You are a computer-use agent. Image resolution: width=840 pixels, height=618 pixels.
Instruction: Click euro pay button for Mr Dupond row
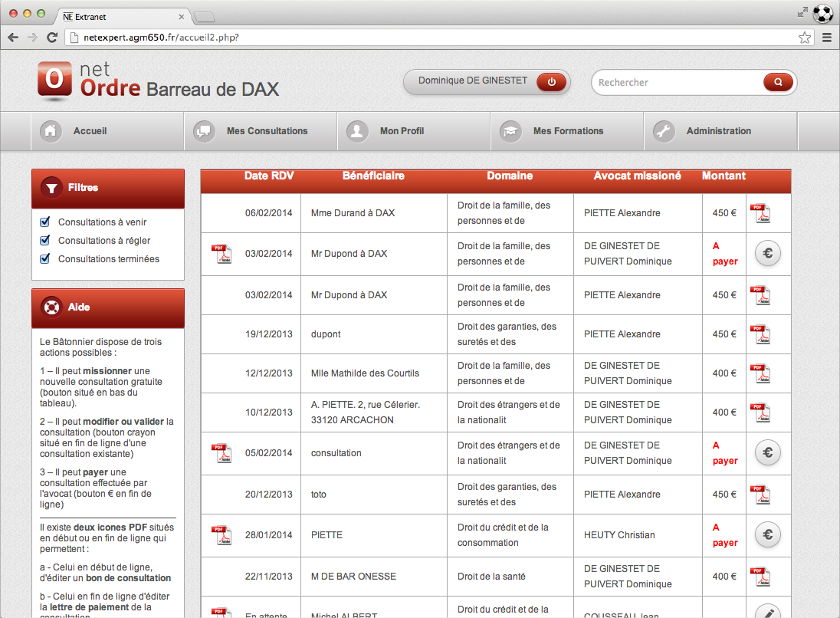[767, 253]
